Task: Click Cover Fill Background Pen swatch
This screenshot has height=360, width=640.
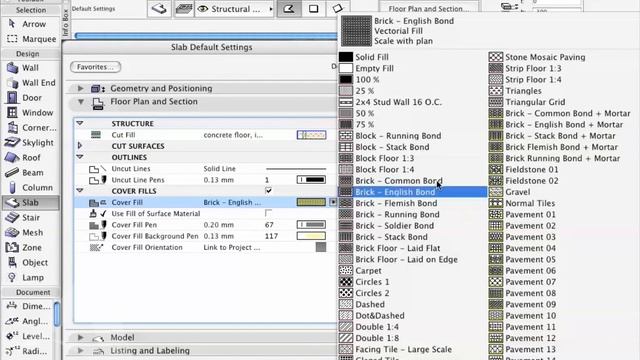Action: pos(311,236)
